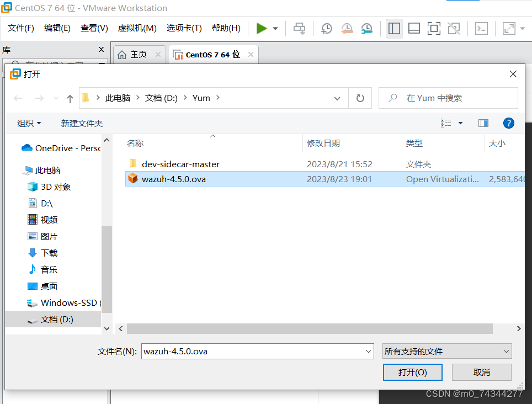Select 此电脑 in the navigation pane
Screen dimensions: 532x404
[x=41, y=171]
